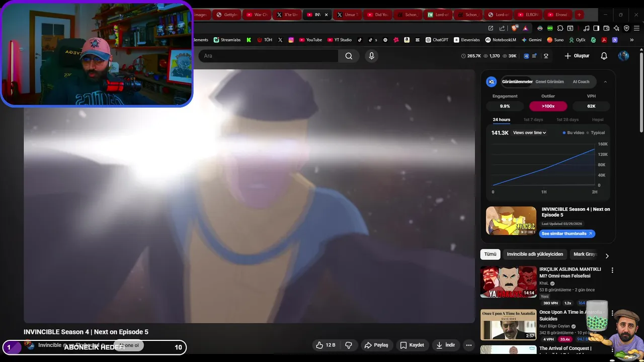Open the ChatGPT bookmark
This screenshot has height=362, width=644.
click(x=437, y=40)
